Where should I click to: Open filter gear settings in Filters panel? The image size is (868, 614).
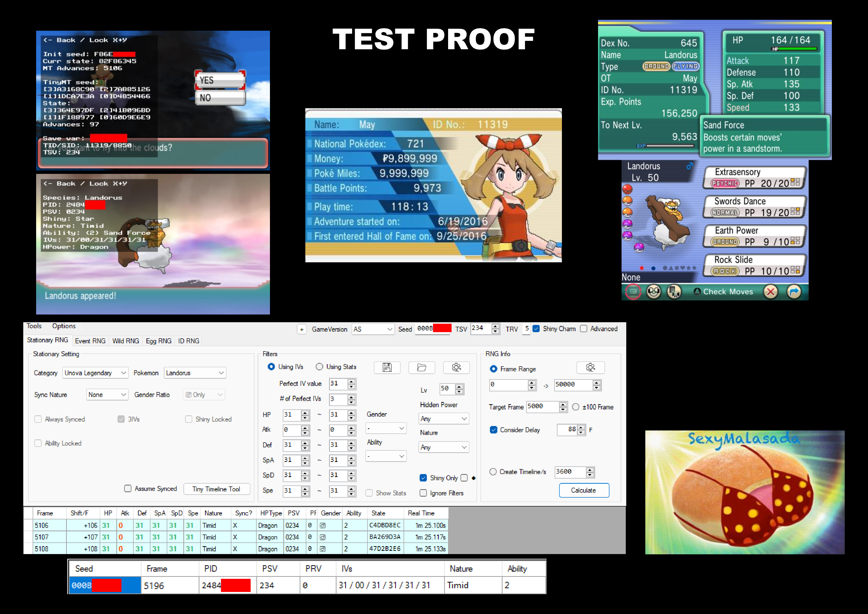click(457, 367)
